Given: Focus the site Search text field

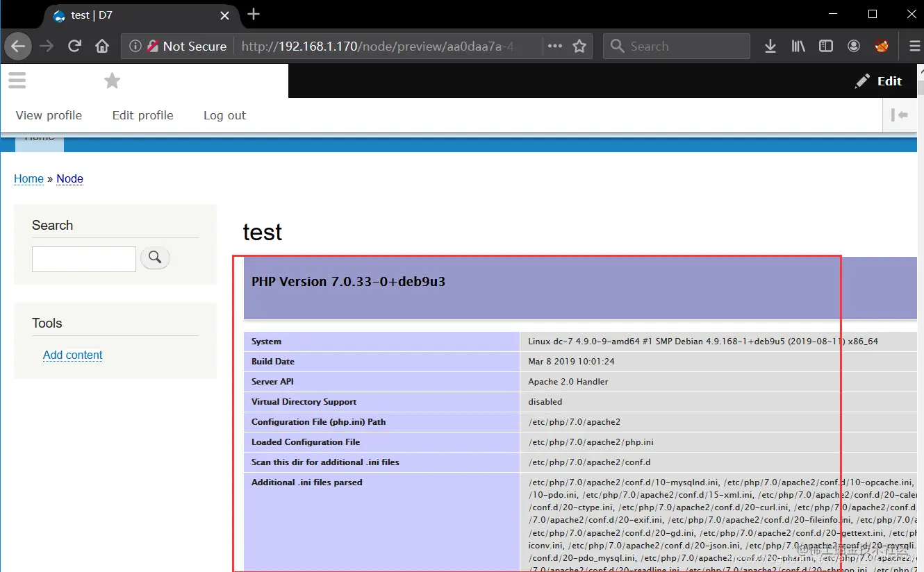Looking at the screenshot, I should click(x=84, y=259).
